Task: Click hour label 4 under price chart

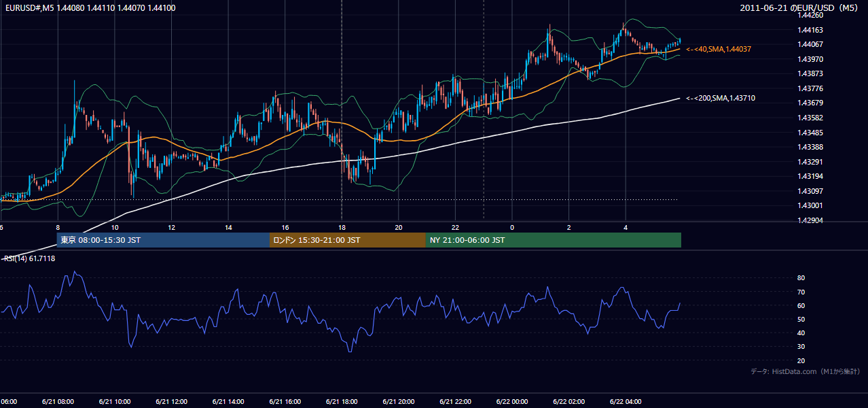Action: pyautogui.click(x=626, y=227)
